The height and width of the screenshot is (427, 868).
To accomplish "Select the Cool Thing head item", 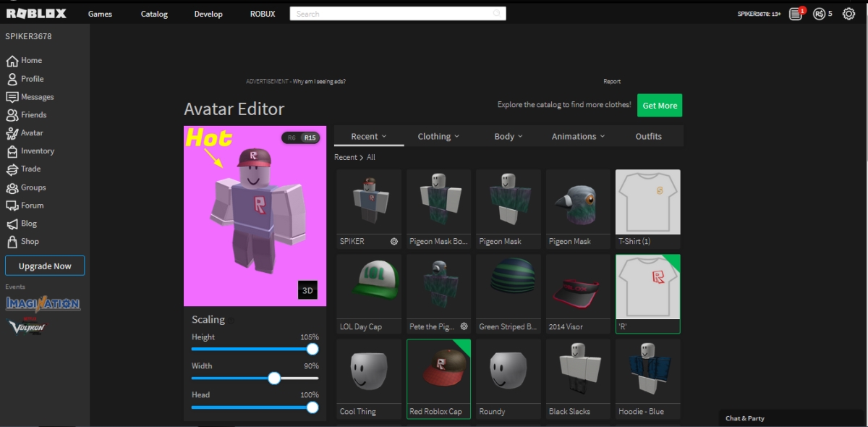I will [x=369, y=379].
